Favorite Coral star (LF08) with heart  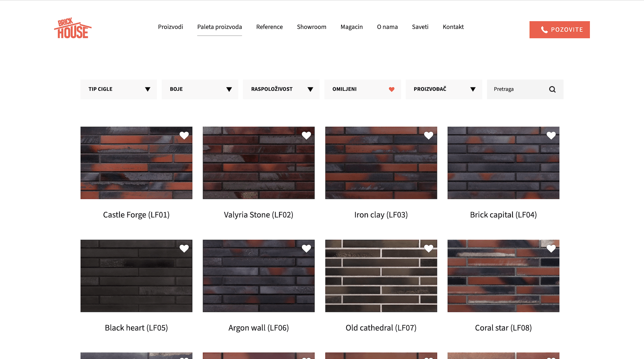point(551,249)
